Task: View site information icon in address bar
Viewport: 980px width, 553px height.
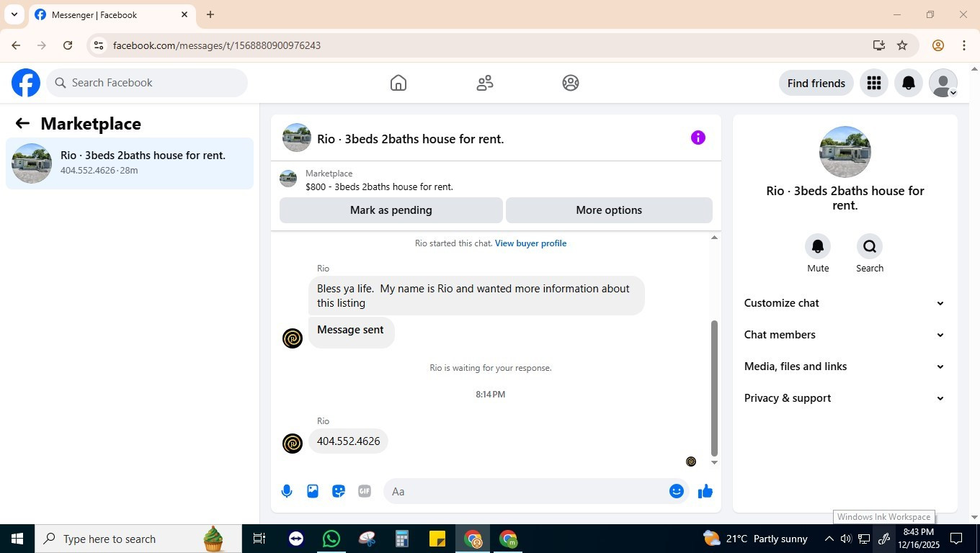Action: [99, 45]
